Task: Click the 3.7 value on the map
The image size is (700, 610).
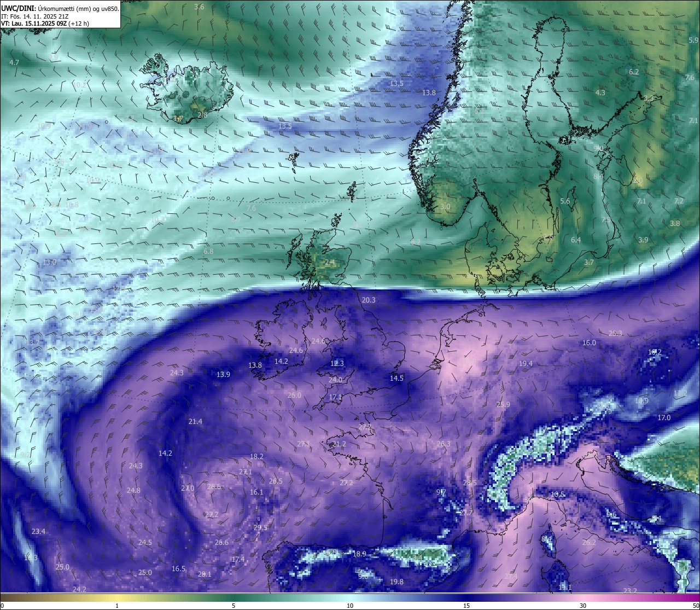Action: [589, 262]
